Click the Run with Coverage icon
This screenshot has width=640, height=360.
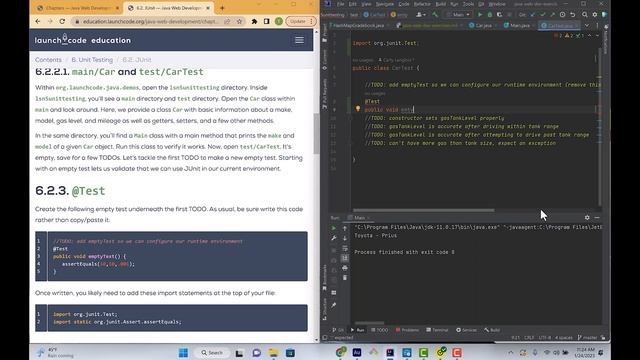point(500,15)
